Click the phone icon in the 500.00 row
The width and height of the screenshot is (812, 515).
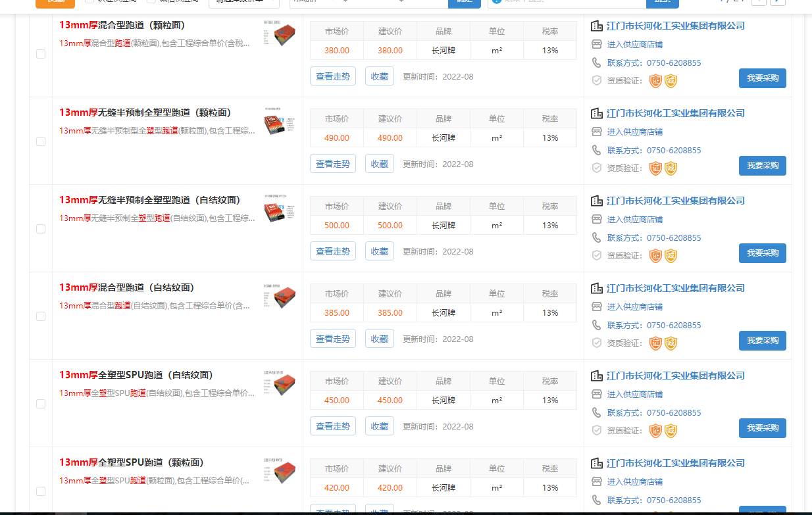[597, 237]
